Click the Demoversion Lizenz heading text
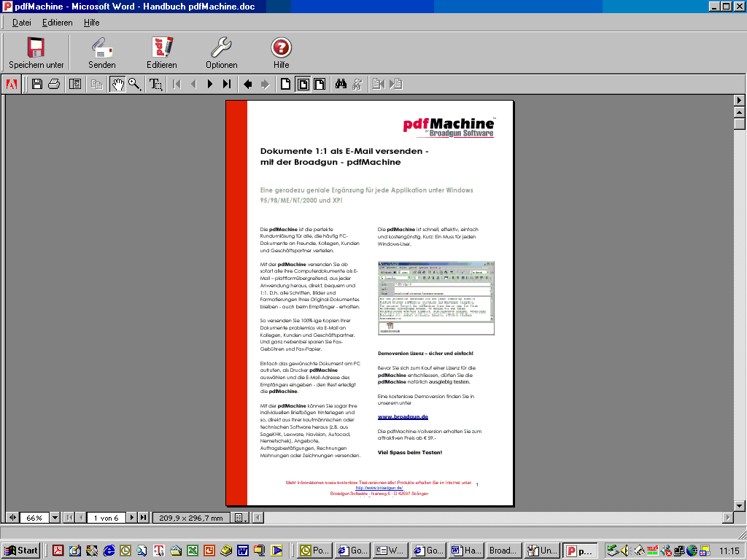 pos(425,354)
